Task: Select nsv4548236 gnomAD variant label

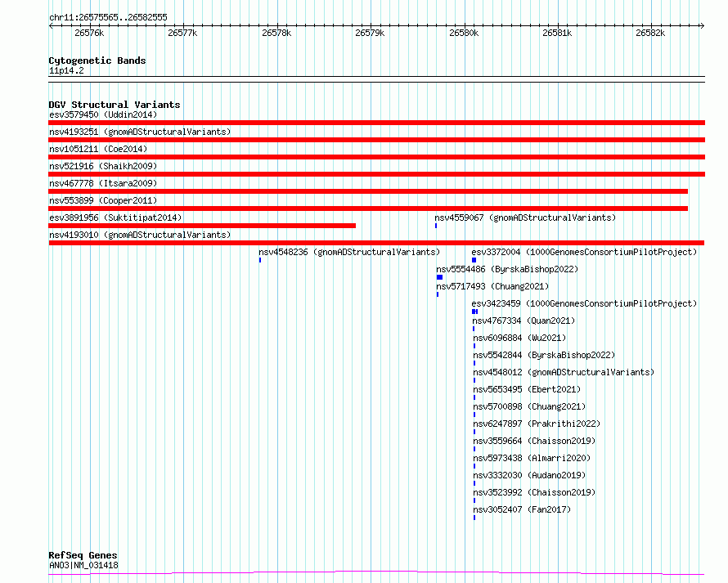Action: [349, 252]
